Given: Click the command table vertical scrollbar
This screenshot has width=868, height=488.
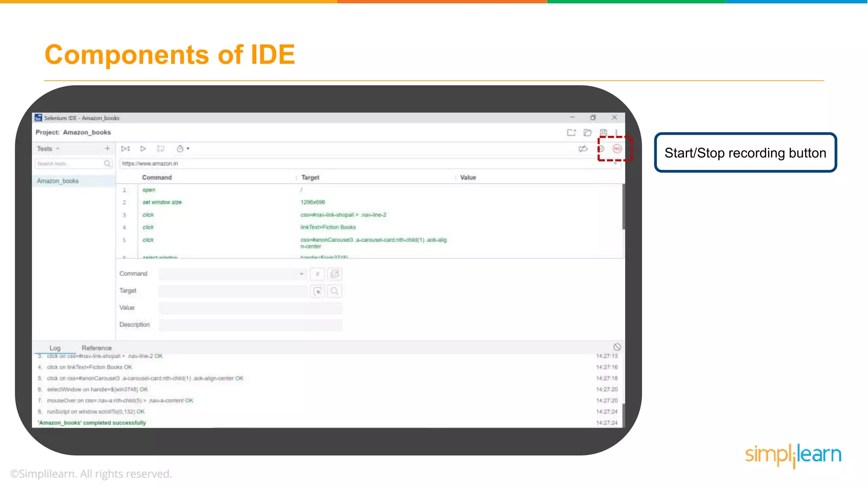Looking at the screenshot, I should pos(623,207).
